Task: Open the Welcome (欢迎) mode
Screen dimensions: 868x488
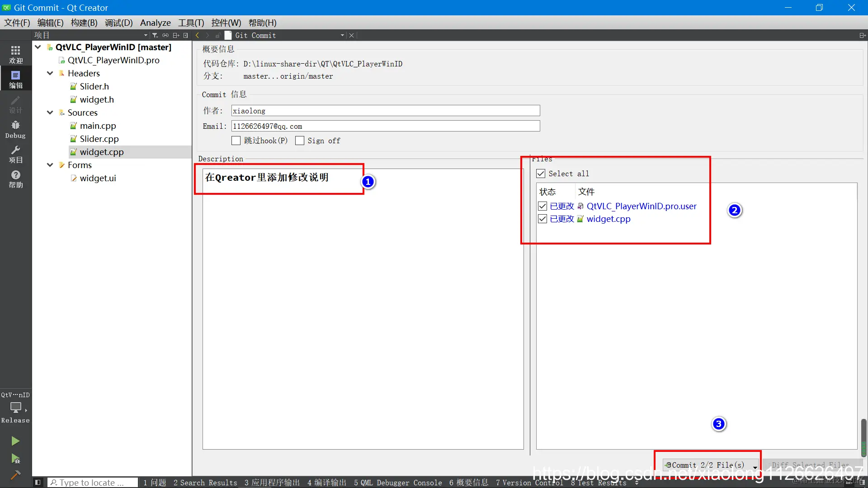Action: click(x=15, y=54)
